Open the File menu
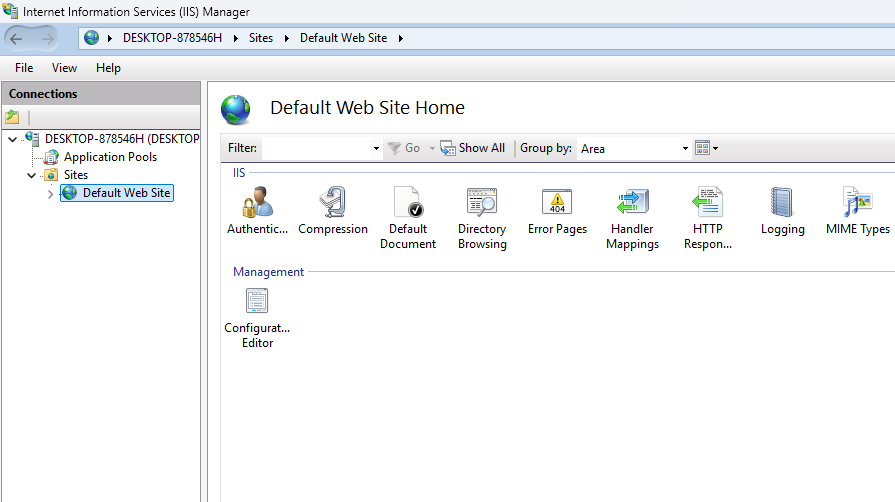Viewport: 895px width, 502px height. [24, 68]
